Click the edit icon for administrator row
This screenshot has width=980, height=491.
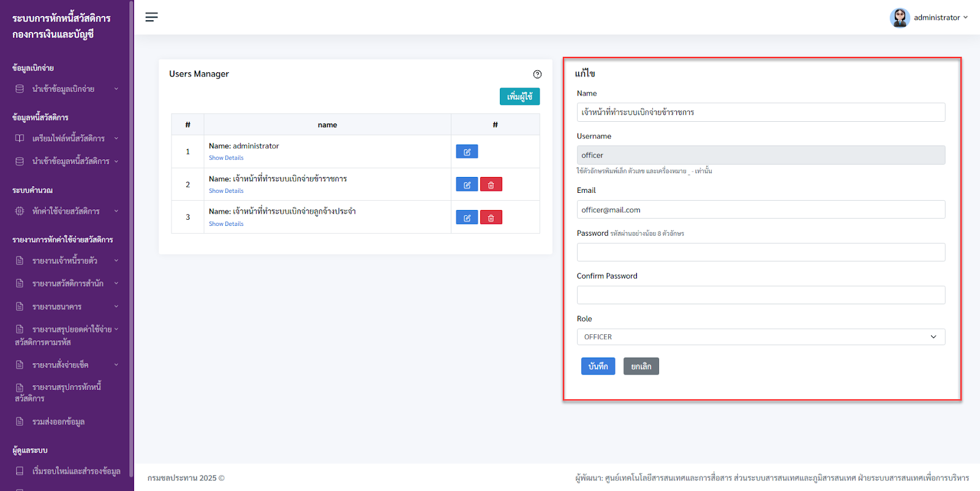click(x=467, y=152)
